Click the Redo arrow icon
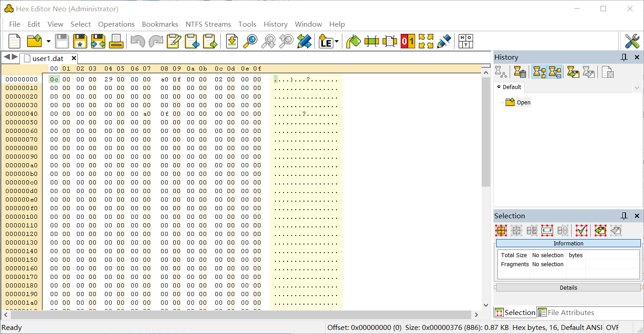This screenshot has width=644, height=334. [156, 41]
